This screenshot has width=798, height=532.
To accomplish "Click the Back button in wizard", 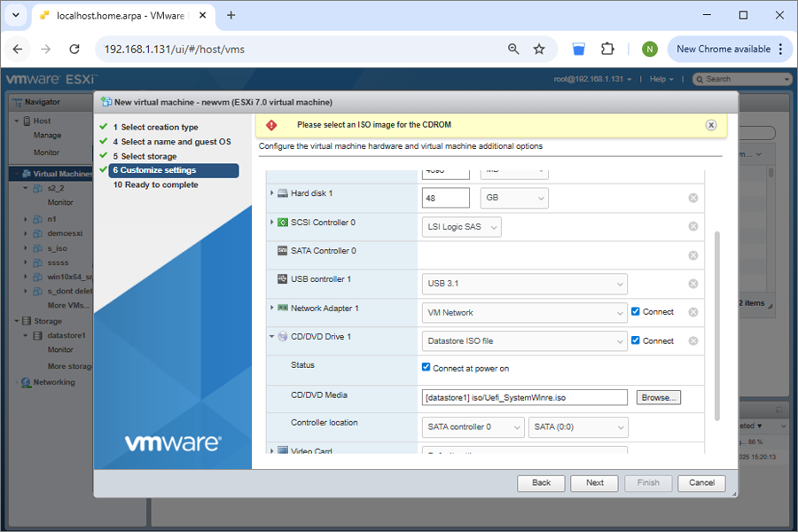I will (541, 483).
